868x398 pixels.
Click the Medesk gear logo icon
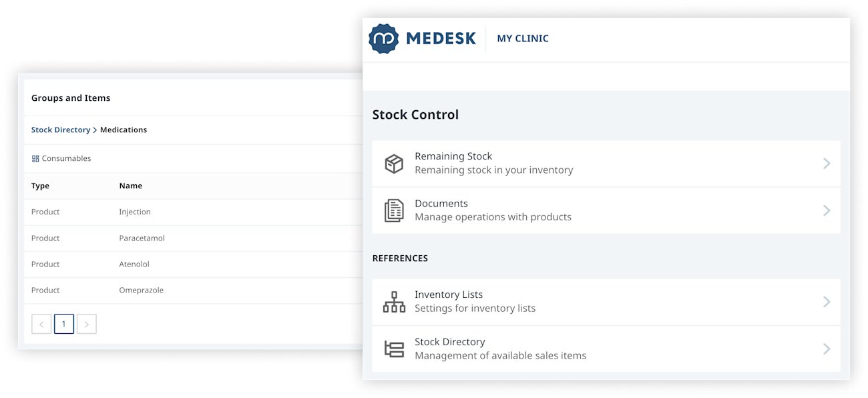pyautogui.click(x=384, y=39)
